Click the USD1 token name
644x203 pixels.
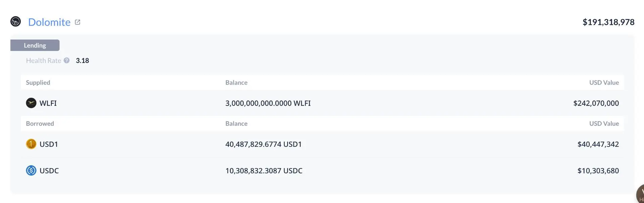(49, 144)
